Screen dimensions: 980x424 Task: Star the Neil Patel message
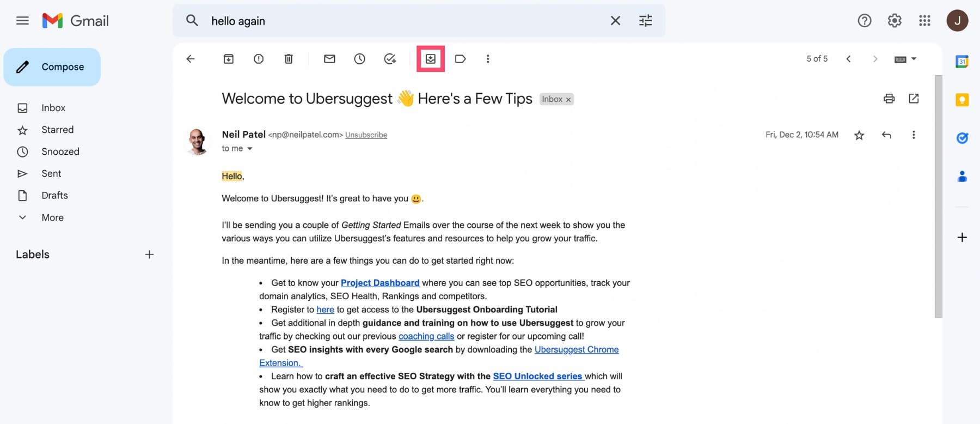coord(859,135)
